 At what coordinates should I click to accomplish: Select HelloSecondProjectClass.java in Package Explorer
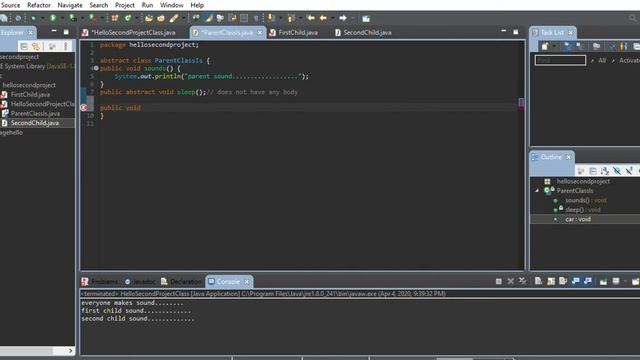click(x=42, y=104)
